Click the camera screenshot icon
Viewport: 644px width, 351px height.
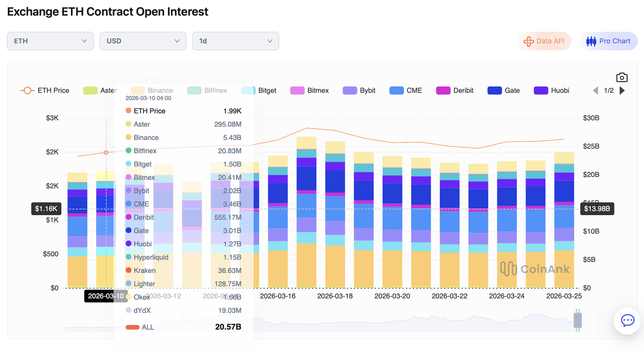(622, 77)
